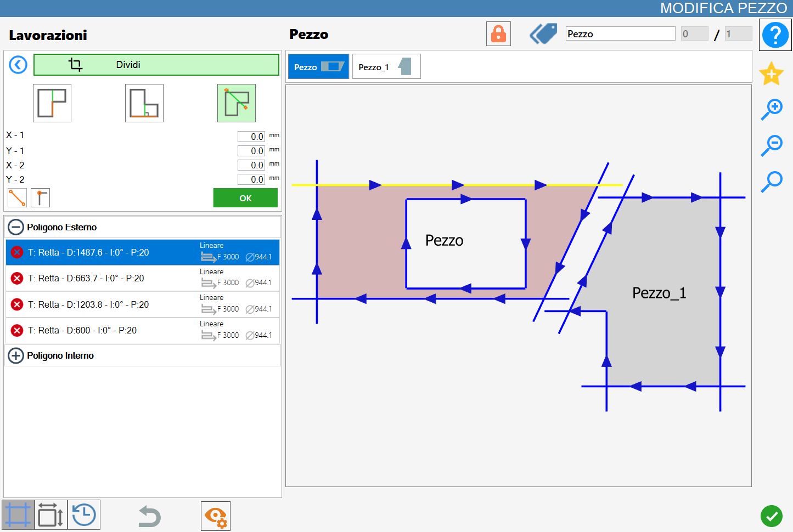793x532 pixels.
Task: Go back with the blue chevron arrow
Action: (18, 65)
